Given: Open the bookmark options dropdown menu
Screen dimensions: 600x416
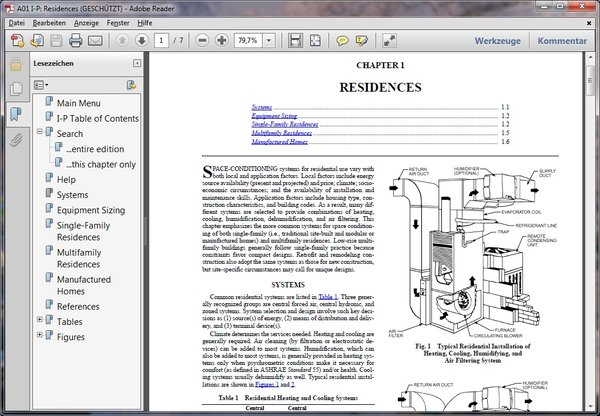Looking at the screenshot, I should (41, 85).
